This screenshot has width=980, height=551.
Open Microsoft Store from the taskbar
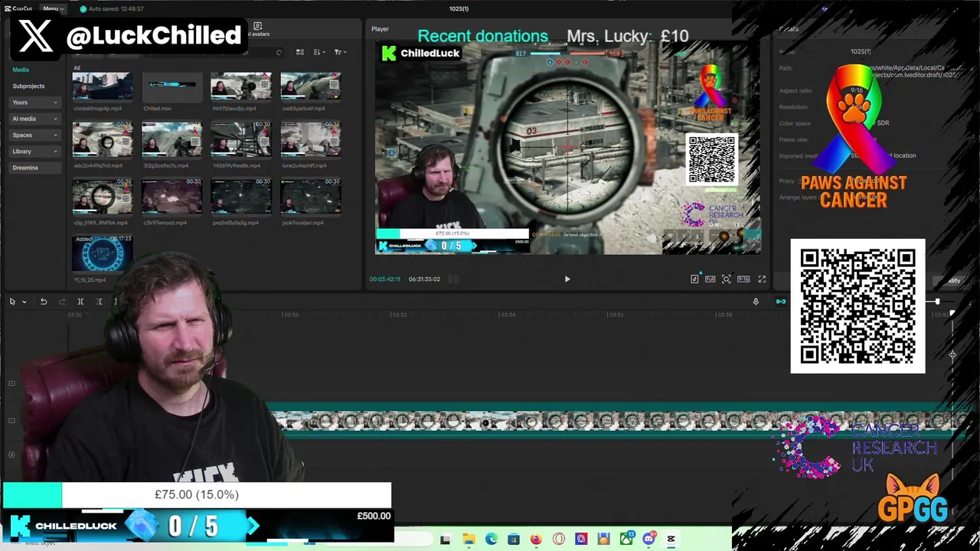click(x=513, y=540)
